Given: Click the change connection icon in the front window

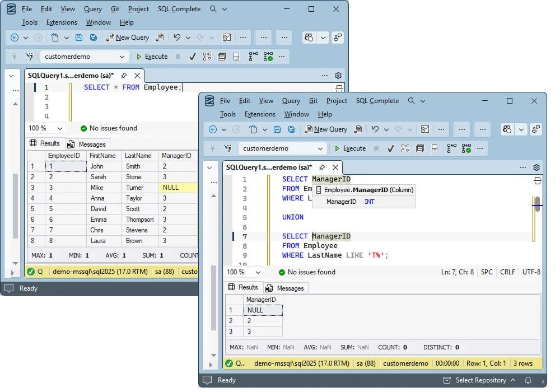Looking at the screenshot, I should click(x=228, y=148).
